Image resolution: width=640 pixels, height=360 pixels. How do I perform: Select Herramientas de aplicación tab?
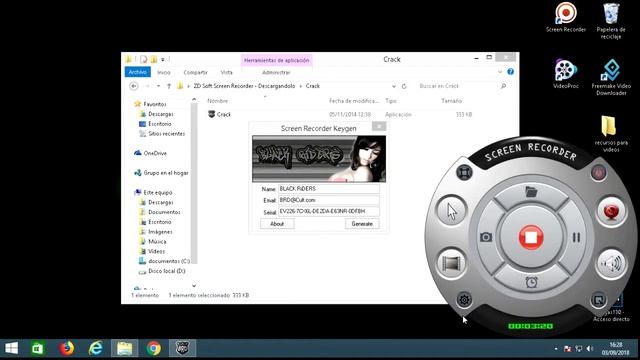coord(276,60)
